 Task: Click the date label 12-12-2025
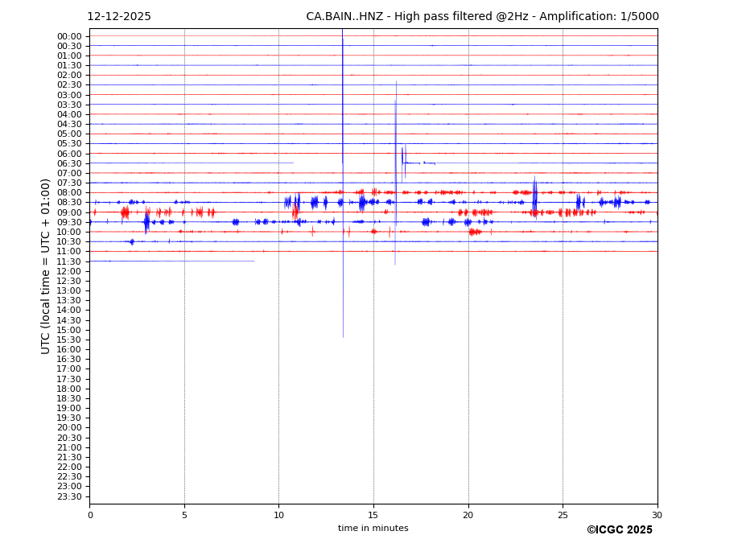pyautogui.click(x=118, y=17)
